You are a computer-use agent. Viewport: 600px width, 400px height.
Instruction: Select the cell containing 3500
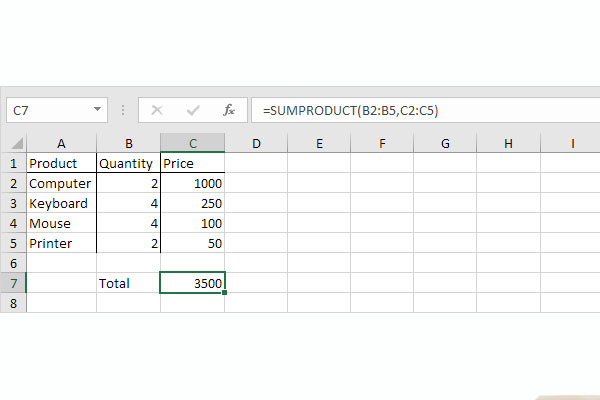click(x=192, y=283)
